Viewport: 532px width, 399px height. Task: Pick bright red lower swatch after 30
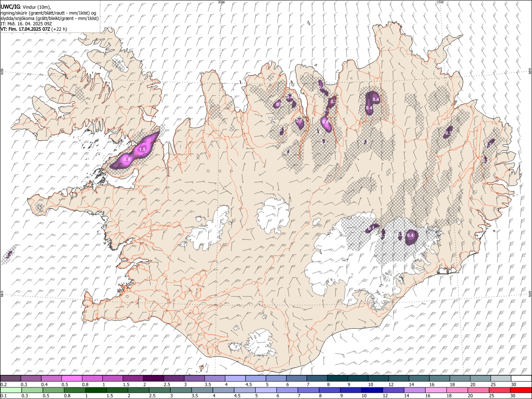pyautogui.click(x=521, y=390)
